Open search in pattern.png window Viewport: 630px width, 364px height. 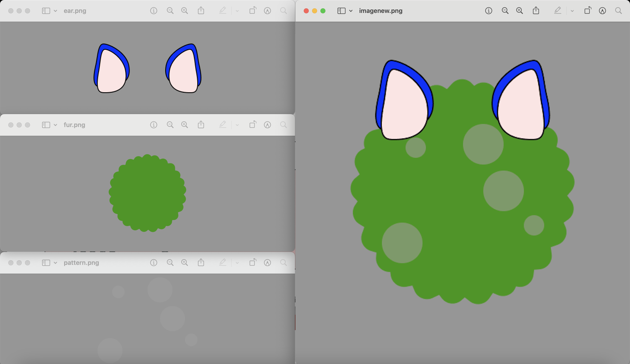pos(284,263)
